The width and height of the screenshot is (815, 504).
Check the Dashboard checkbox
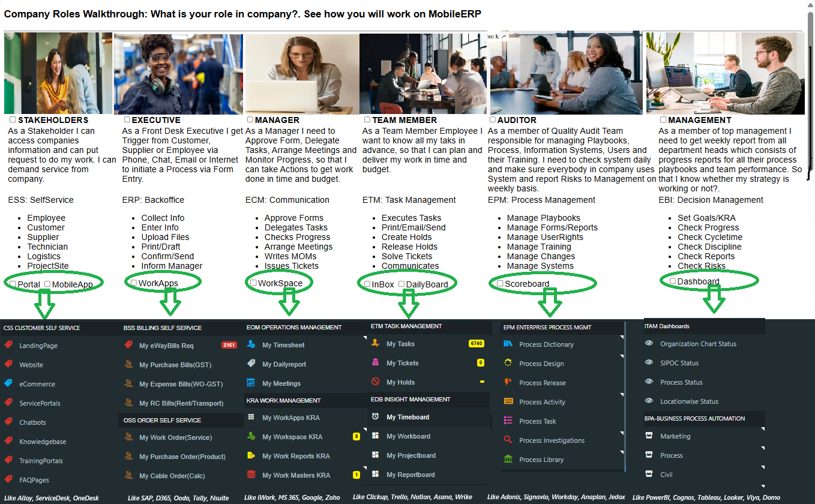tap(673, 281)
